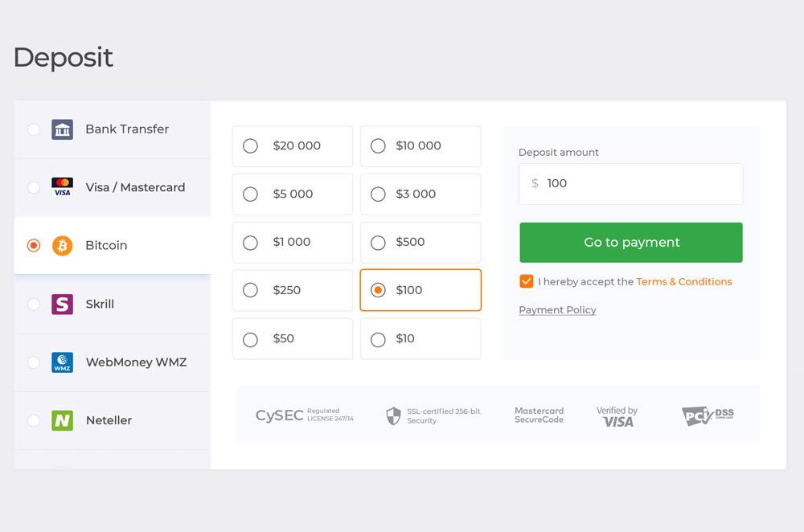Click the deposit amount input field

point(630,183)
